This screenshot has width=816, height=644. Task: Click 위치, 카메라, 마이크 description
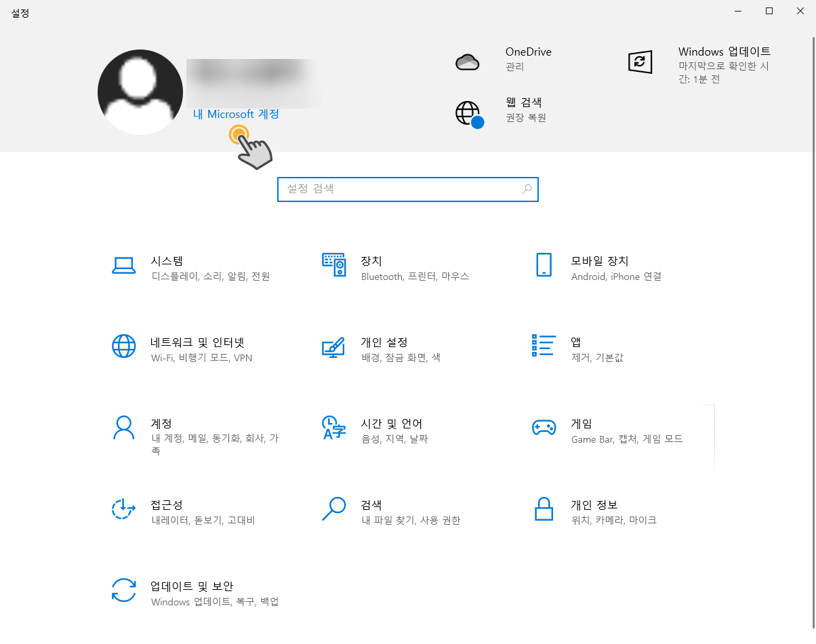tap(614, 521)
